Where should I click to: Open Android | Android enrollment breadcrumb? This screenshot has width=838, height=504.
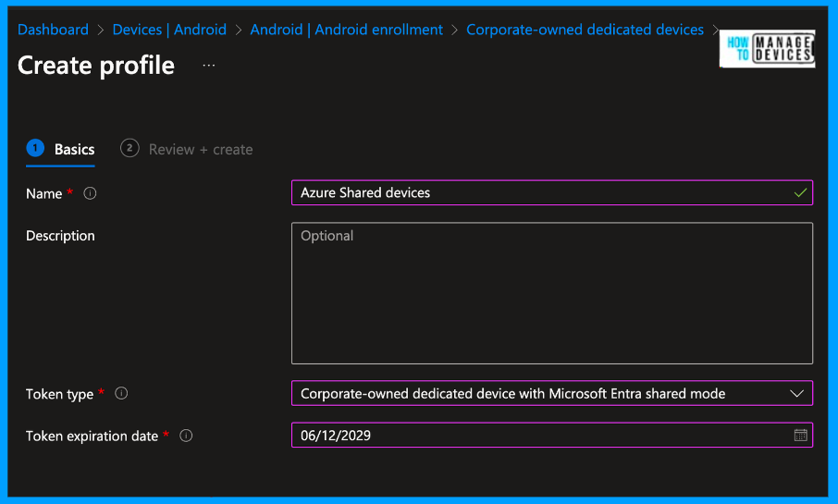click(x=346, y=30)
